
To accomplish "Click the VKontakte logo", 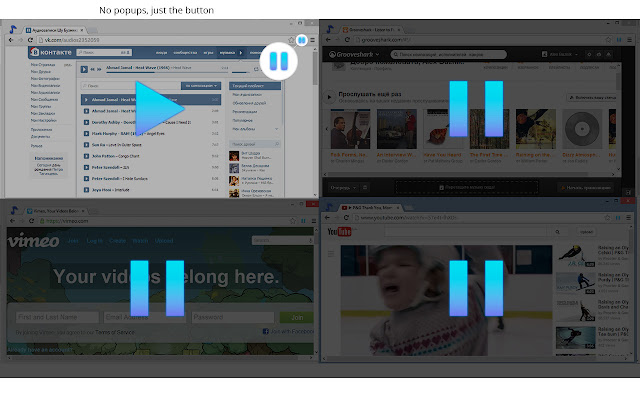I will pyautogui.click(x=52, y=52).
